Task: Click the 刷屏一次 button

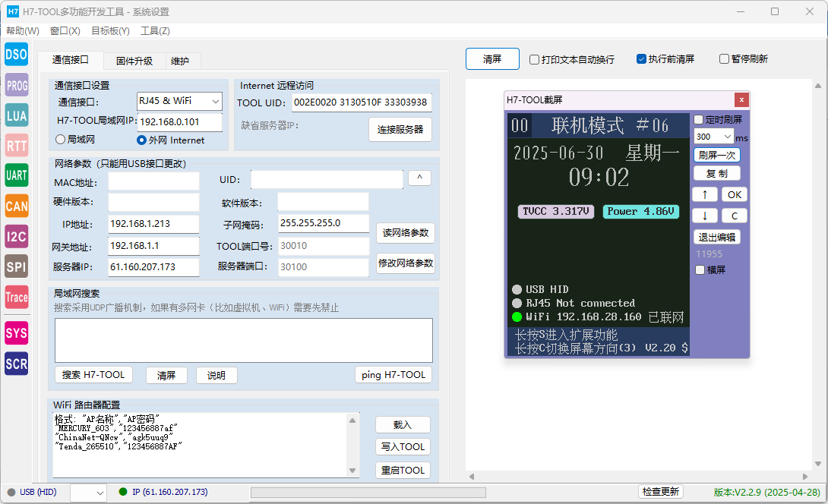Action: (716, 155)
